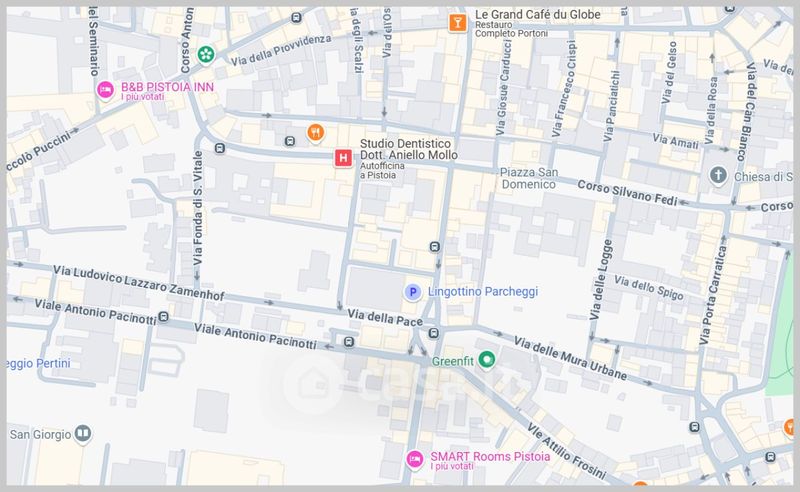Select bus stop after second Viale Antonio Pacinotti label

(349, 341)
